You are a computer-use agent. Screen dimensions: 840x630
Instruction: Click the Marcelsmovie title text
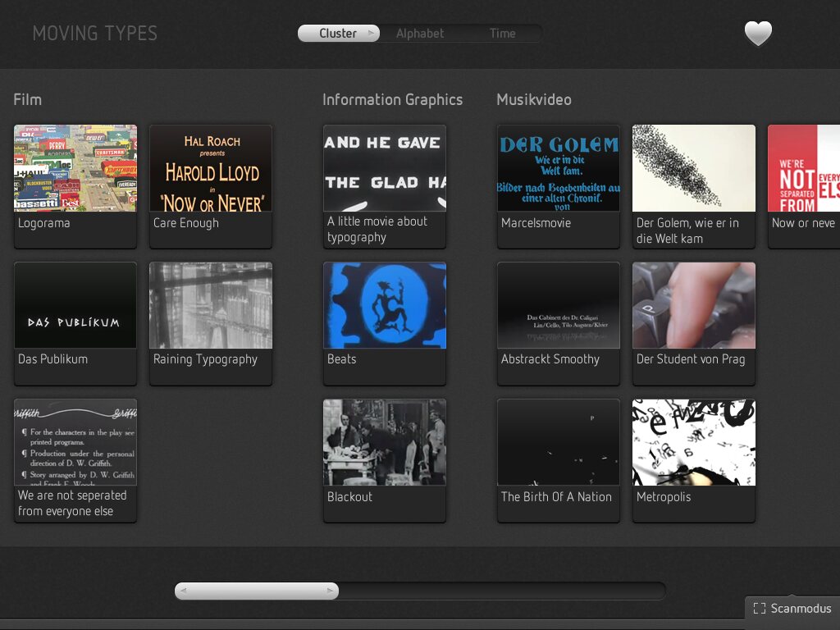point(536,223)
